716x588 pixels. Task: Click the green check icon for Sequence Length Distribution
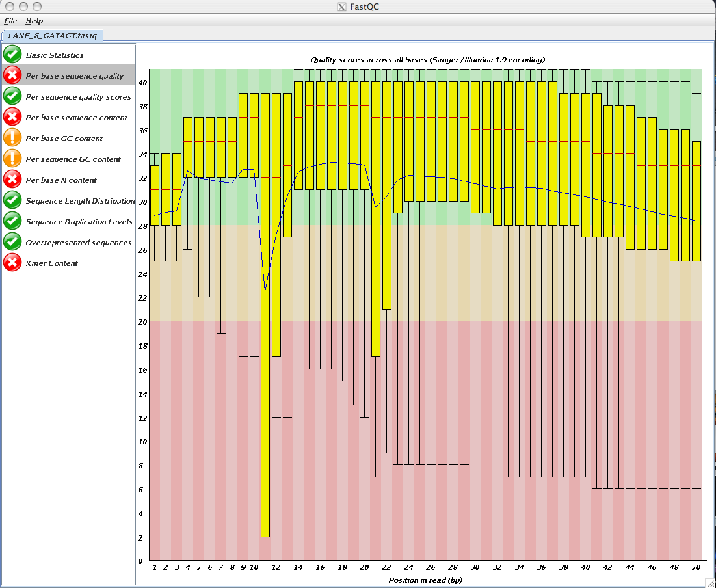[x=12, y=200]
